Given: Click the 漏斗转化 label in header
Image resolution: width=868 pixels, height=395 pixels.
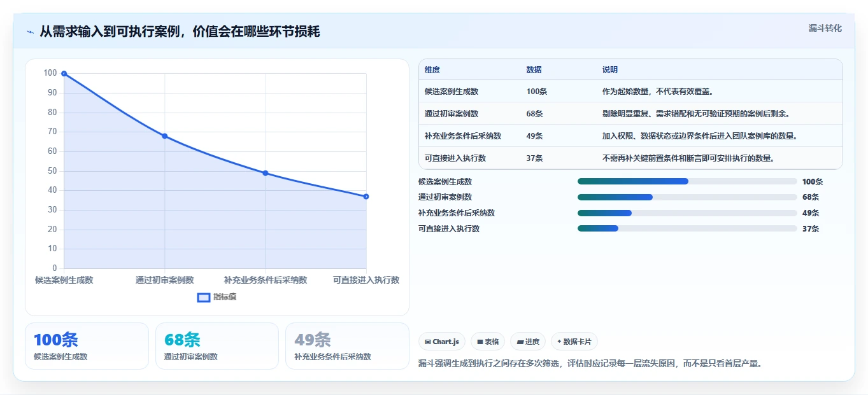Looking at the screenshot, I should [x=825, y=28].
